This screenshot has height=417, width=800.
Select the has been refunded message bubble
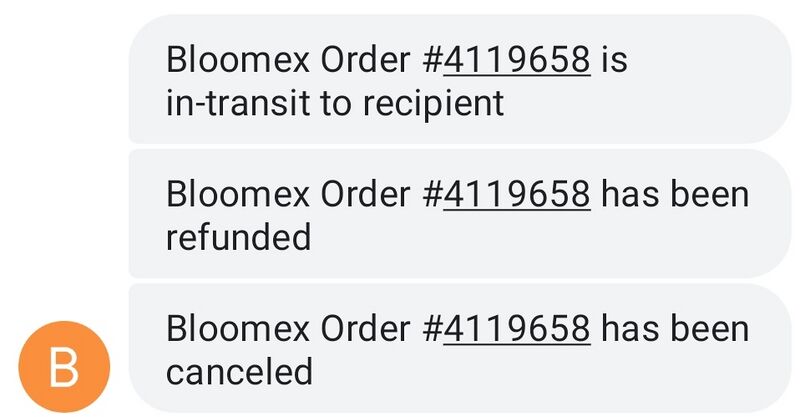point(460,213)
